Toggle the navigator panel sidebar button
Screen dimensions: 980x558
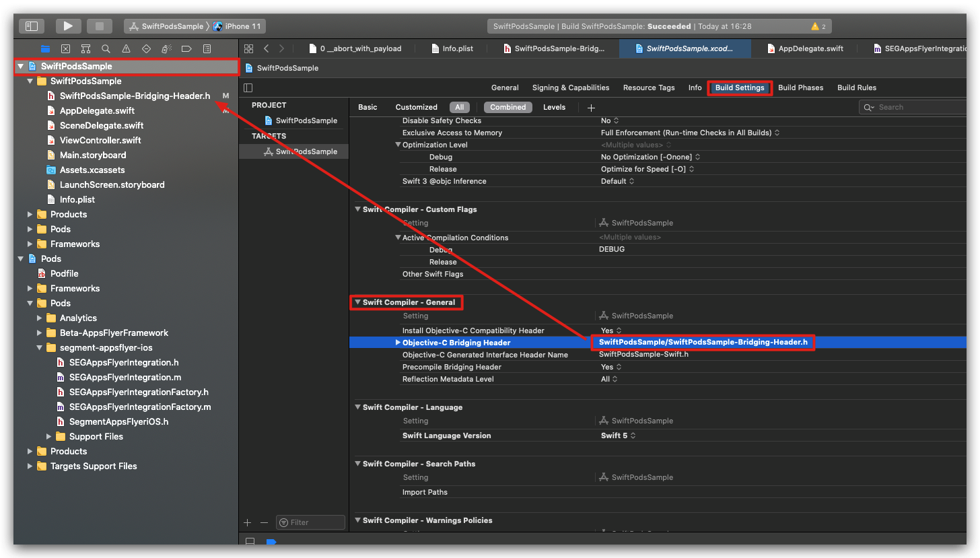pos(32,26)
